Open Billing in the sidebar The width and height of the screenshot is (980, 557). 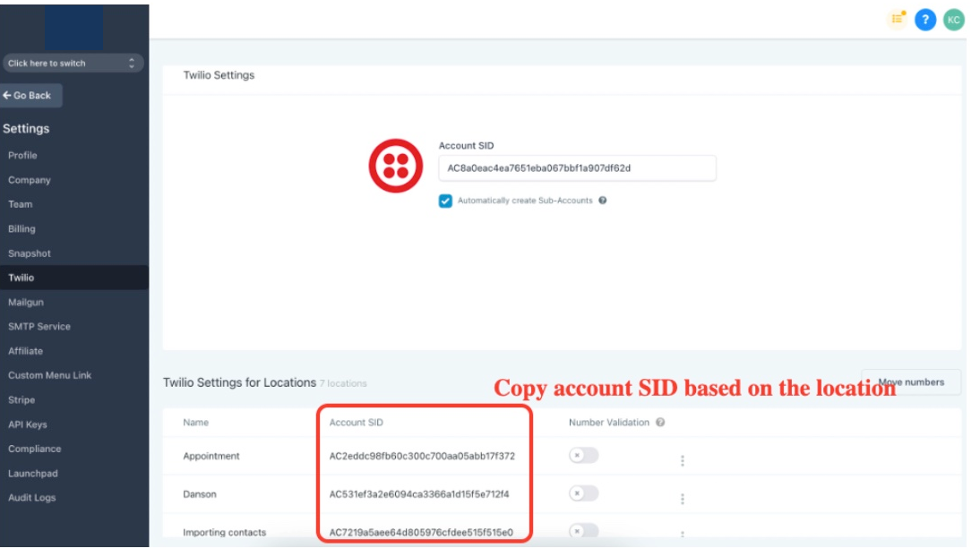click(x=21, y=229)
